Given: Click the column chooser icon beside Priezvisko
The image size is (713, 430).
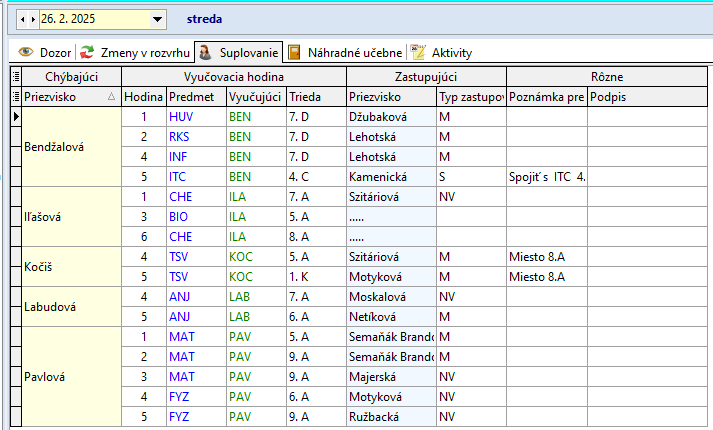Looking at the screenshot, I should tap(15, 97).
